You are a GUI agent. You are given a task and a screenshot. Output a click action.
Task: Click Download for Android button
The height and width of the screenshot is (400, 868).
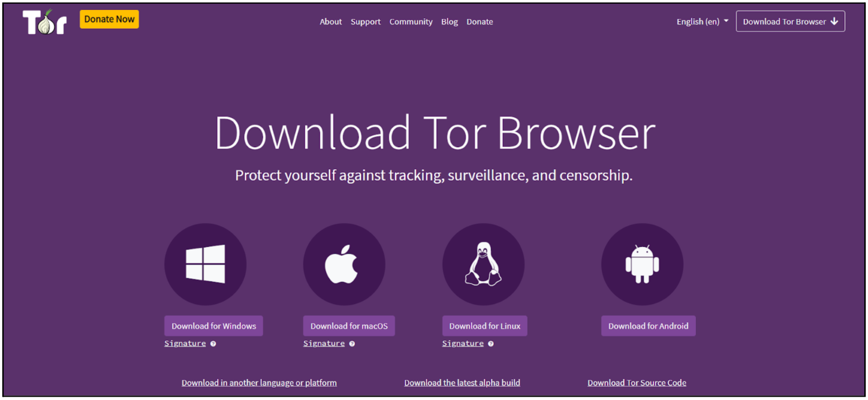pyautogui.click(x=648, y=326)
